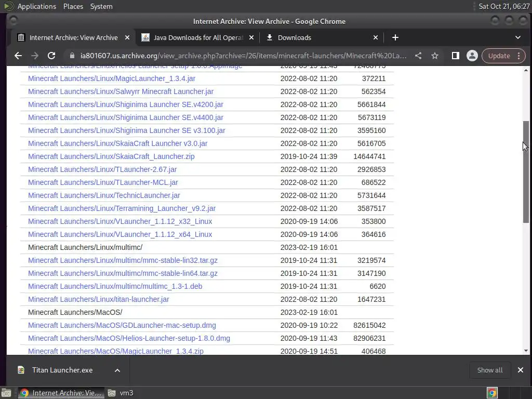Open Helios-Launcher-setup-1.8.0.dmg link
The width and height of the screenshot is (532, 399).
pyautogui.click(x=129, y=338)
